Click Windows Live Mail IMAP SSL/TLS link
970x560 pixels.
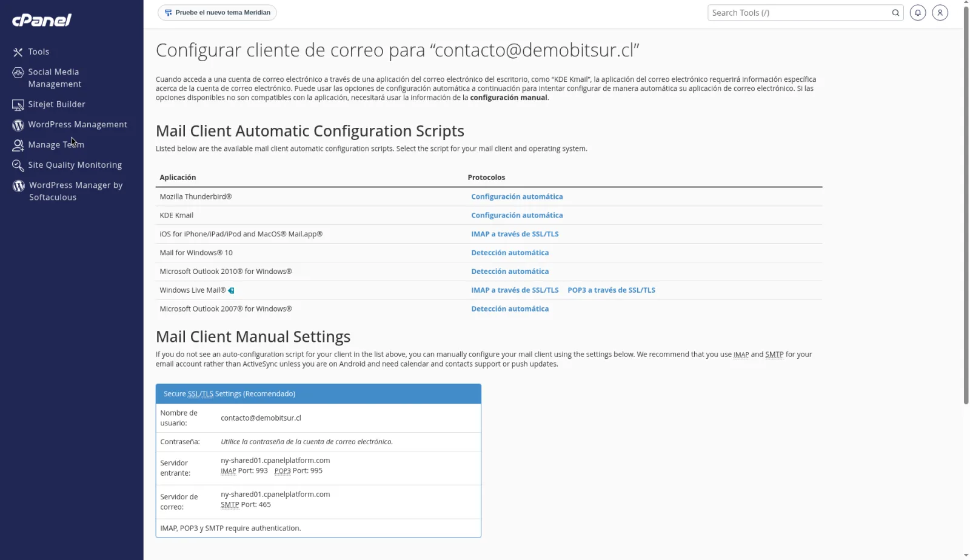coord(515,290)
